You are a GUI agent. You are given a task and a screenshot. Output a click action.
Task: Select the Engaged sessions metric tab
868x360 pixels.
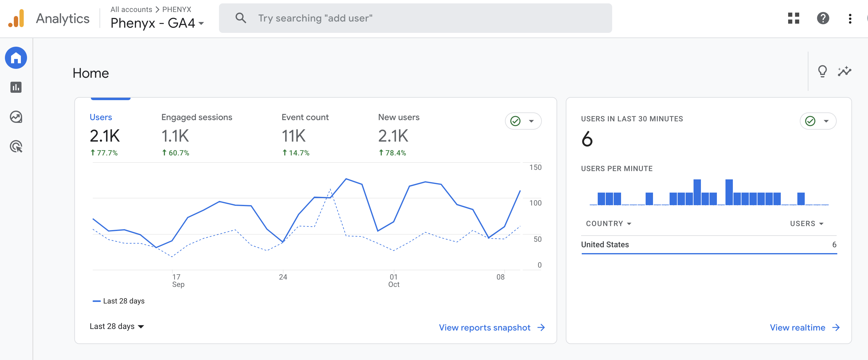click(x=197, y=135)
